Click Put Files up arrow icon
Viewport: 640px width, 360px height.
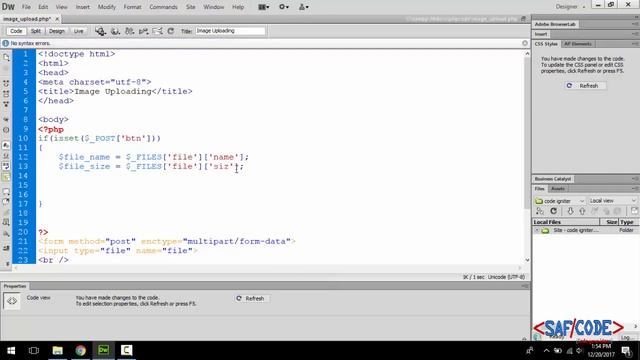click(582, 211)
